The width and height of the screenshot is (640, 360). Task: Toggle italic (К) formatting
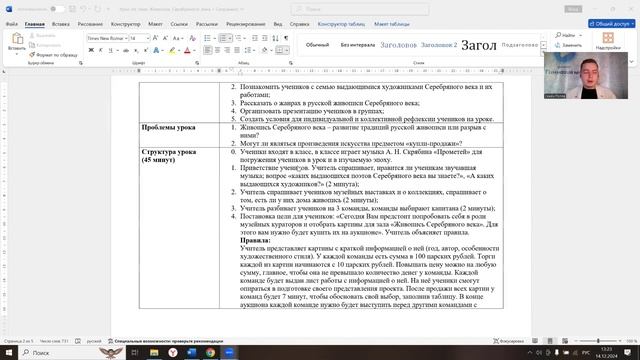coord(100,50)
